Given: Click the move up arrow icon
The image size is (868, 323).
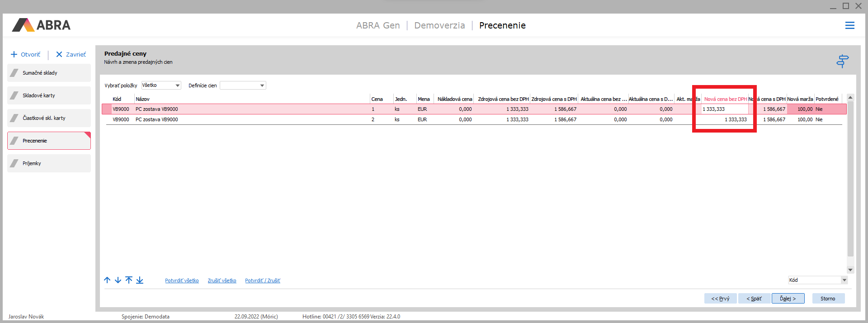Looking at the screenshot, I should click(107, 280).
